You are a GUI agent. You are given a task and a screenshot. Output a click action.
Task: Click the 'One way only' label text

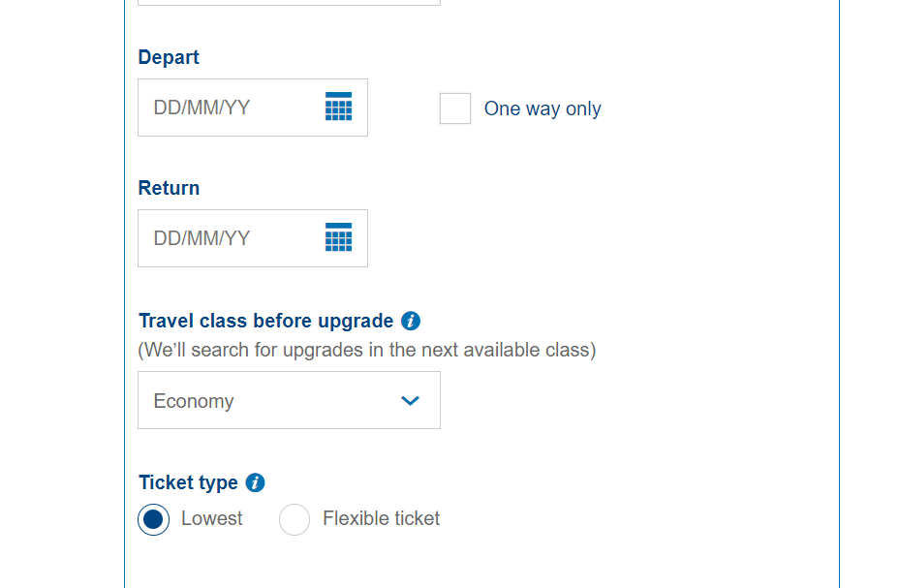(x=542, y=108)
